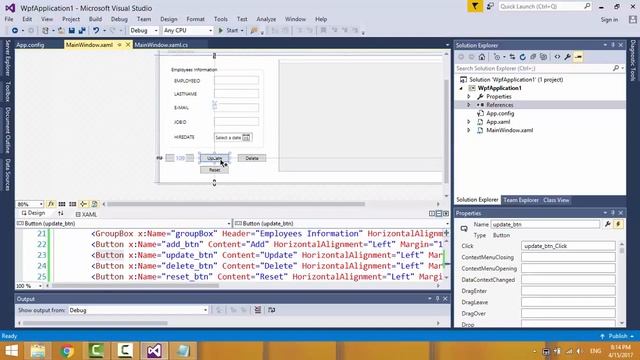Click the Click event handler field update_btn_Click
The height and width of the screenshot is (360, 640).
pos(568,246)
